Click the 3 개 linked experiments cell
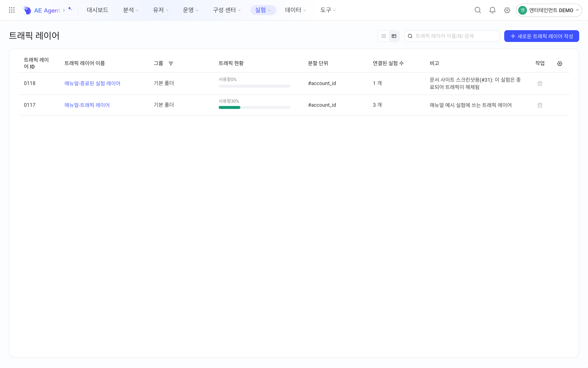 pos(377,105)
